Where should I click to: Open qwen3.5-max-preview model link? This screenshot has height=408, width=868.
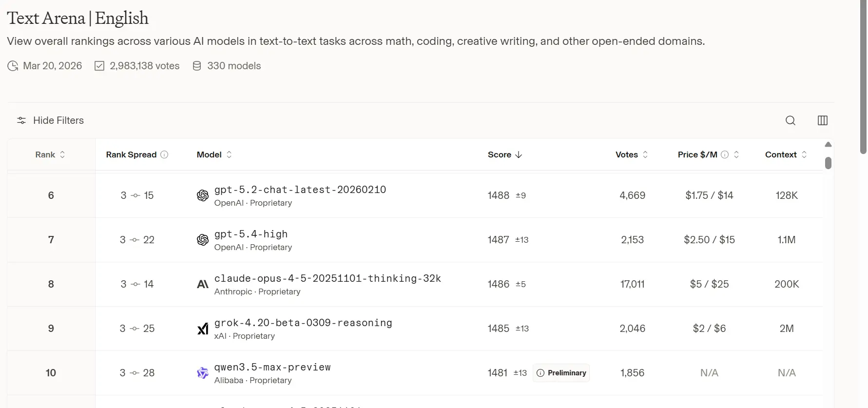point(272,367)
